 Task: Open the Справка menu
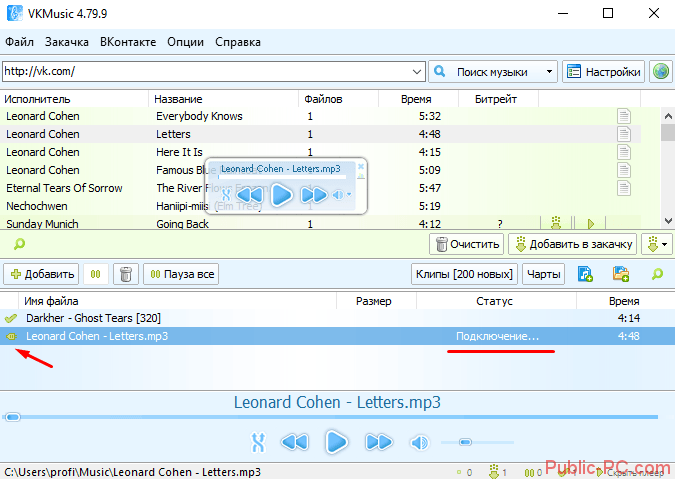click(238, 42)
